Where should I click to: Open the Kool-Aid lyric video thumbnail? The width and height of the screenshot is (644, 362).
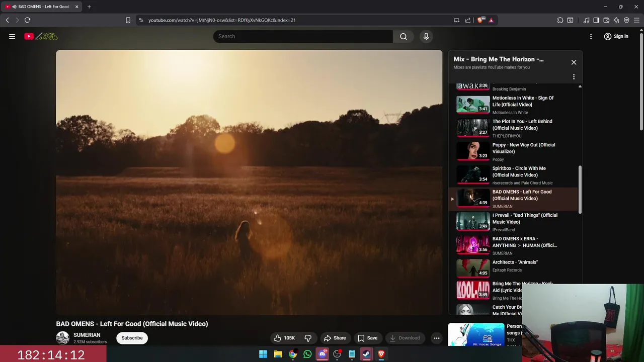coord(473,290)
